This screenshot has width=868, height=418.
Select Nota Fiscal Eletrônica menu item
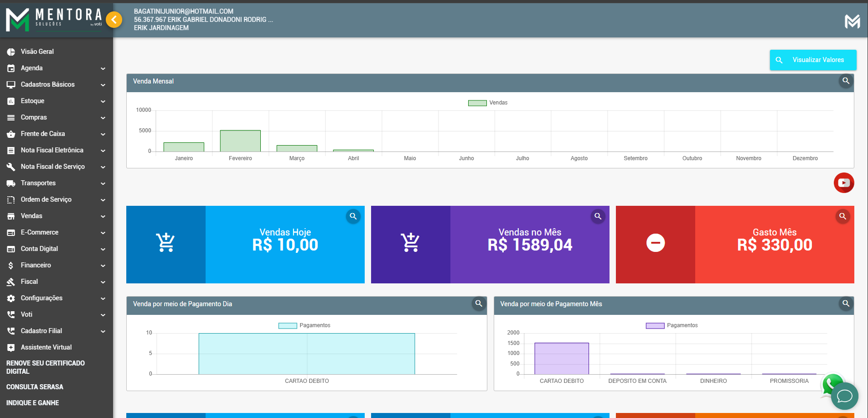[52, 150]
